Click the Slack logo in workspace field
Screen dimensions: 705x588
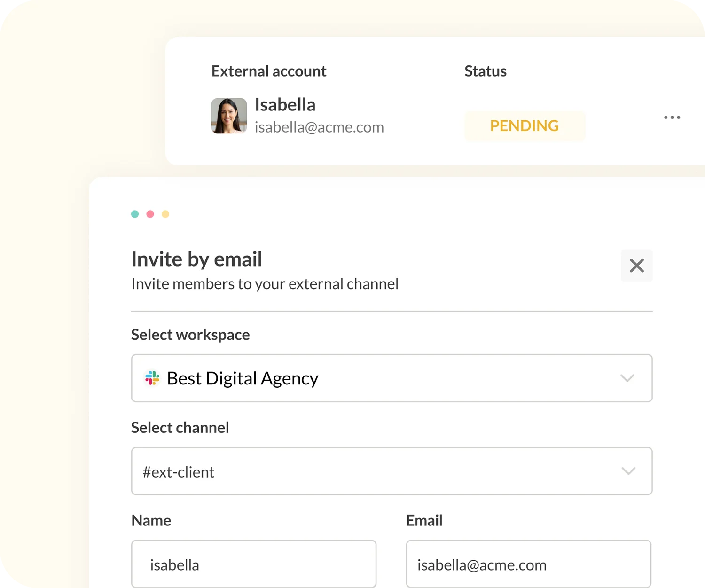click(x=152, y=378)
